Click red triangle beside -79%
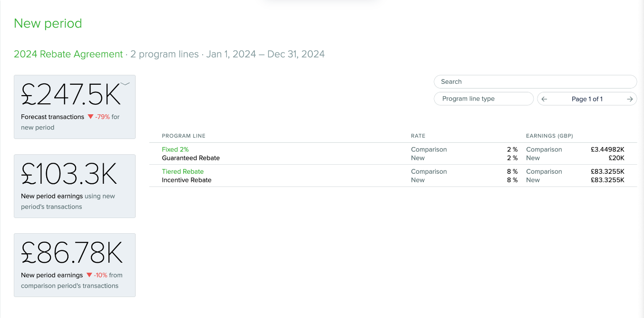The width and height of the screenshot is (644, 318). point(90,117)
